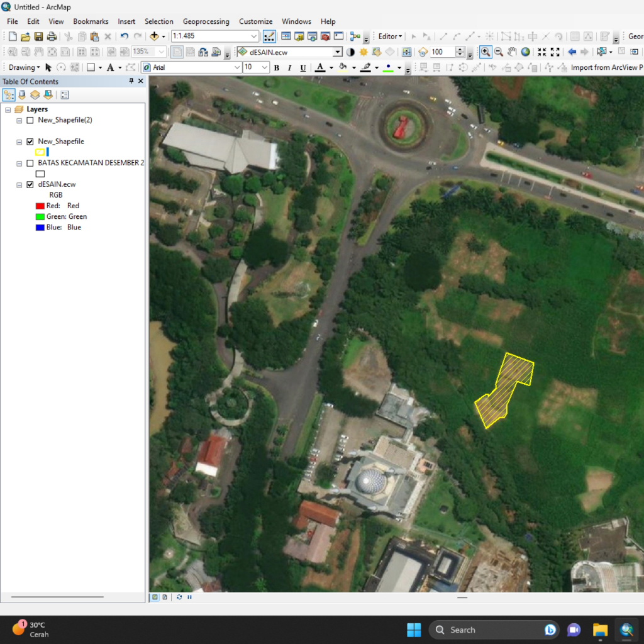644x644 pixels.
Task: Switch to List By Source view
Action: [x=22, y=95]
